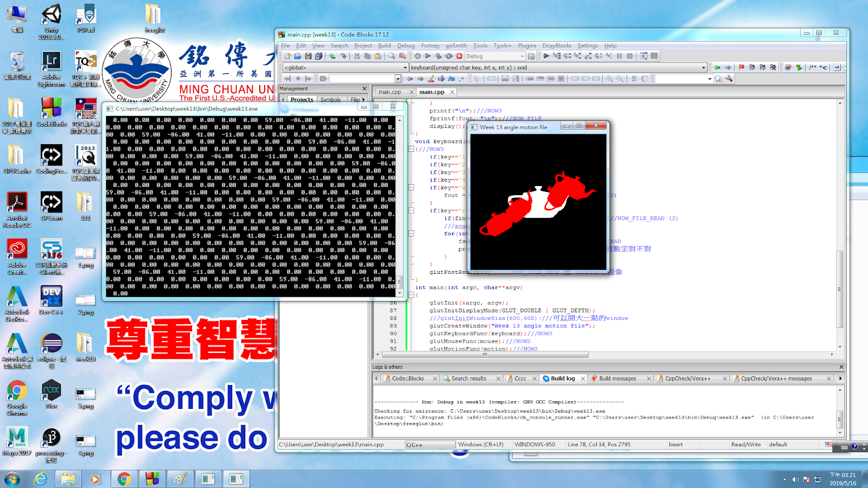Select the Dev-C++ desktop icon
868x488 pixels.
pyautogui.click(x=52, y=300)
